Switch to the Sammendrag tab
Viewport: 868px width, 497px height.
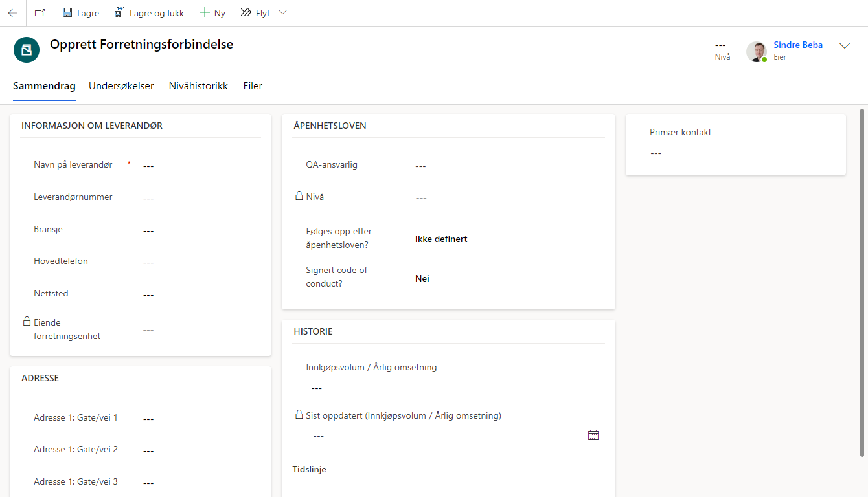[44, 86]
